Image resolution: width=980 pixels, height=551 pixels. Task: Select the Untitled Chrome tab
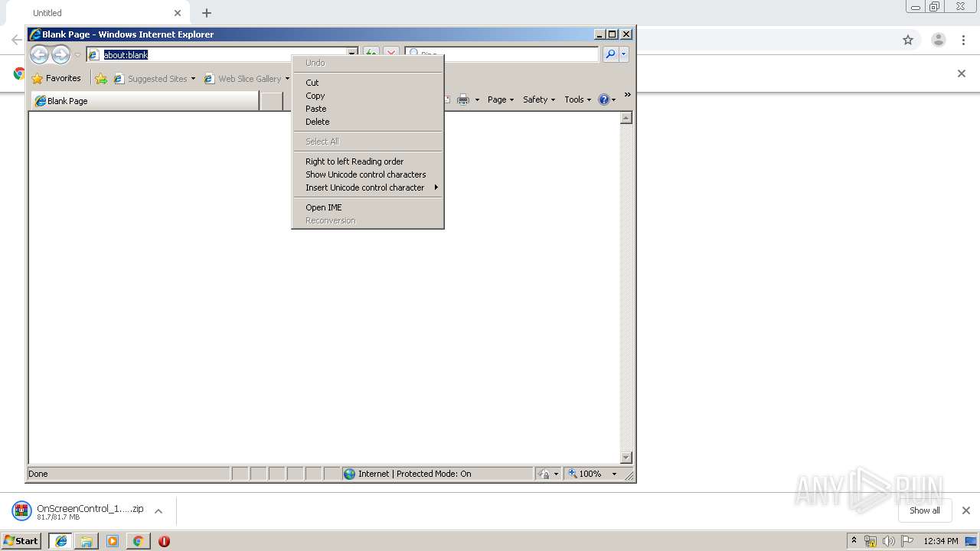point(96,13)
